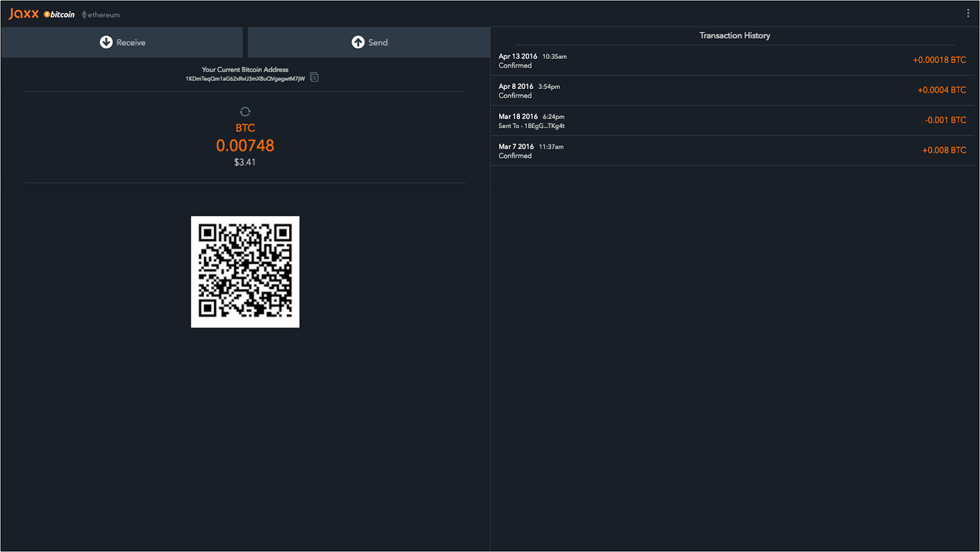Click the "Sent To - 18EgG...TKg4t" recipient text

(532, 126)
